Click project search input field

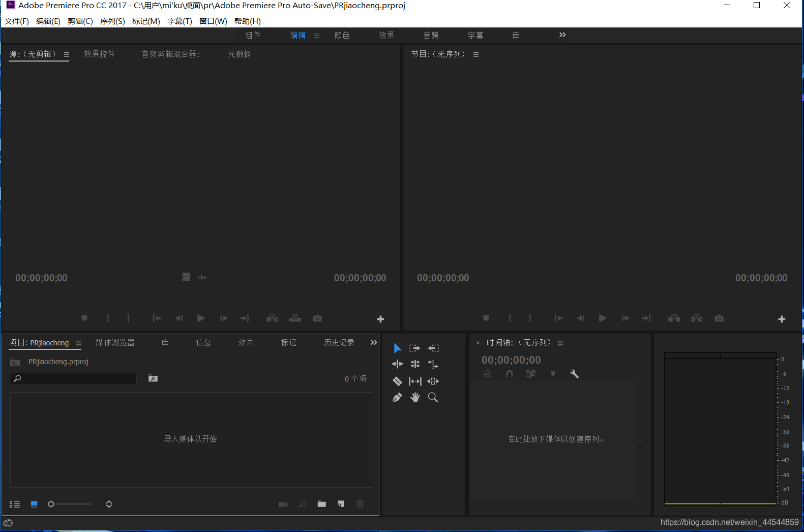tap(73, 378)
